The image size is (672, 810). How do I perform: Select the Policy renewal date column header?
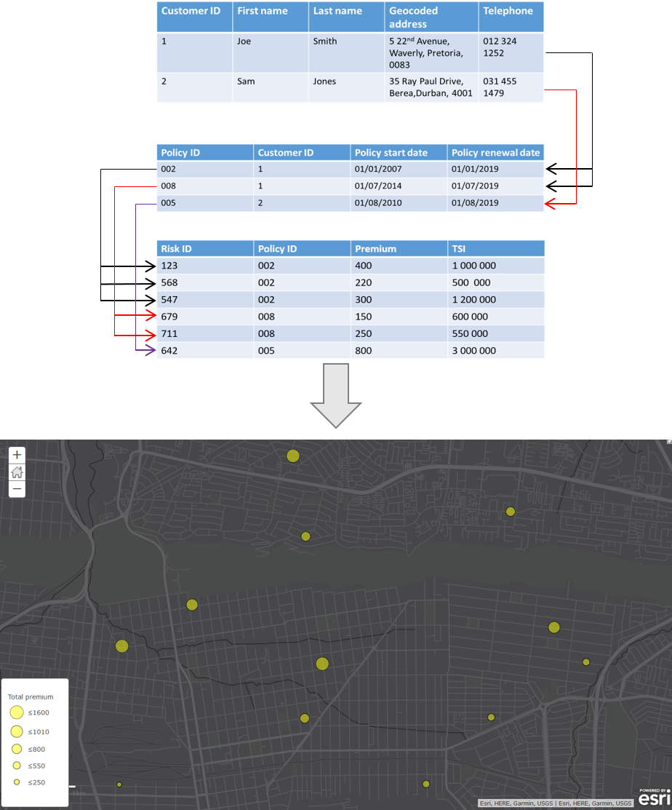pos(495,153)
